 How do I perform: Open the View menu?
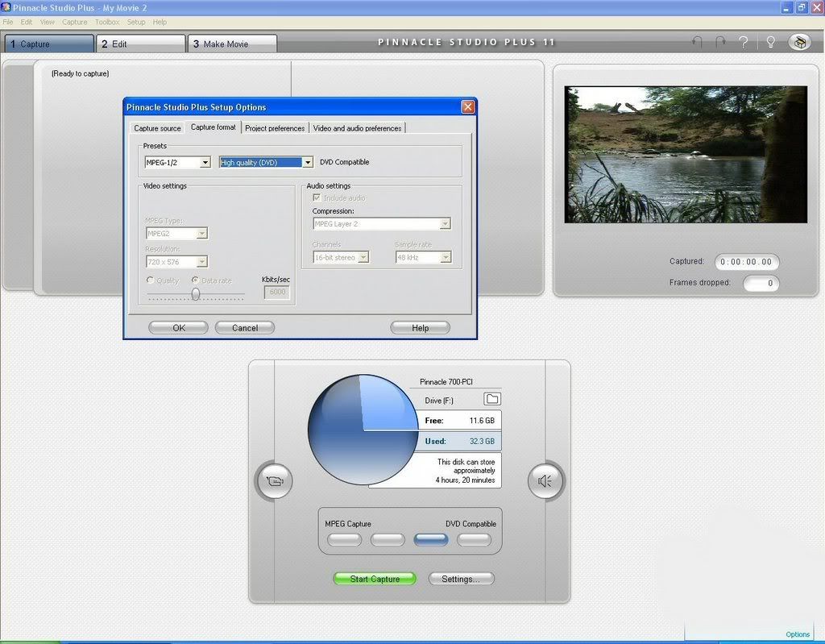(48, 22)
